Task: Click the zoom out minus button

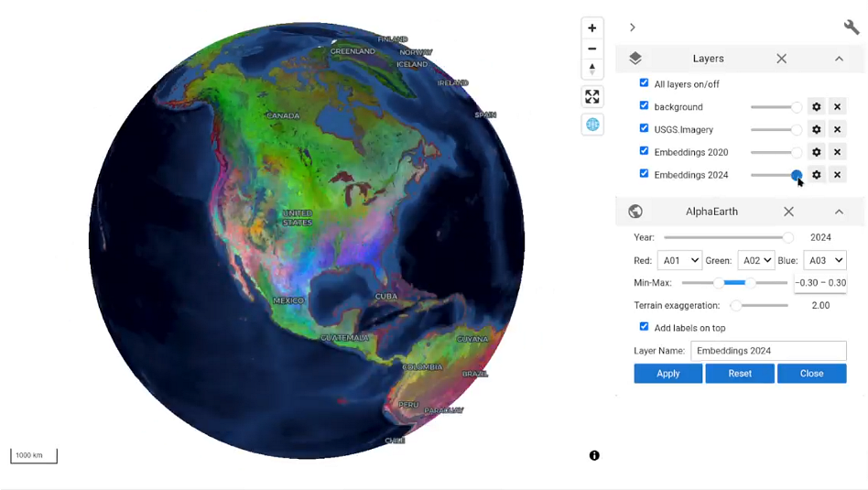Action: coord(592,49)
